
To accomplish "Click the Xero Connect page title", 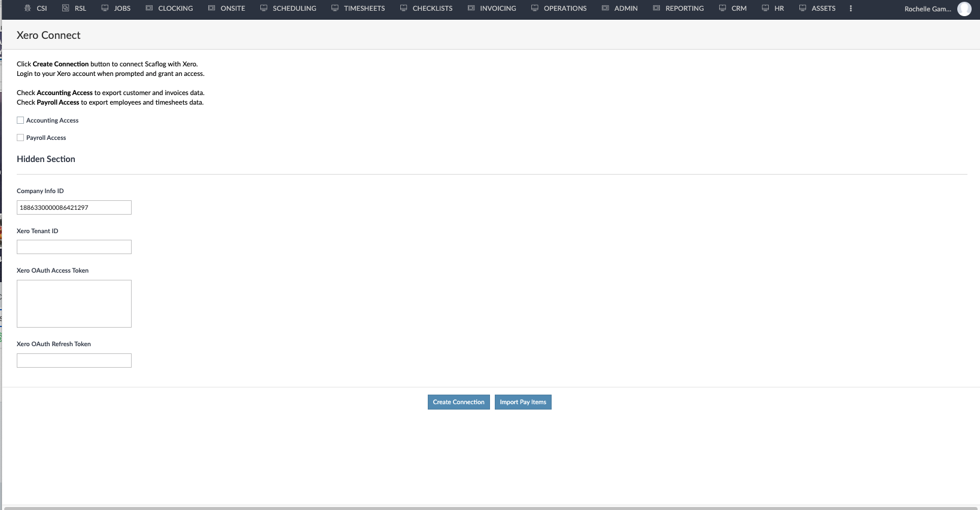I will [x=48, y=35].
